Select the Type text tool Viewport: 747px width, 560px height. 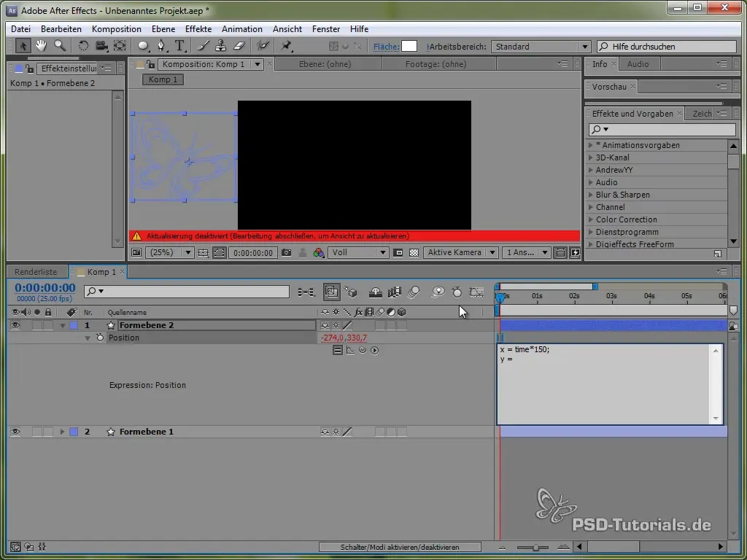179,46
